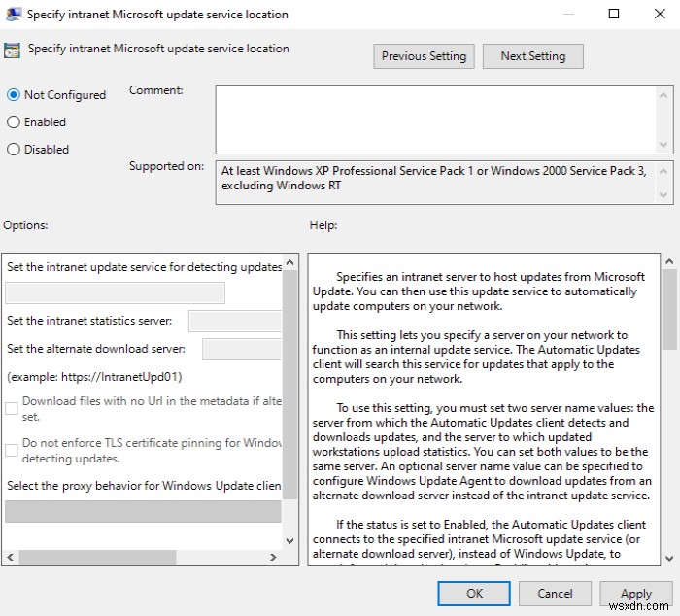680x616 pixels.
Task: Confirm with the OK button
Action: 474,593
